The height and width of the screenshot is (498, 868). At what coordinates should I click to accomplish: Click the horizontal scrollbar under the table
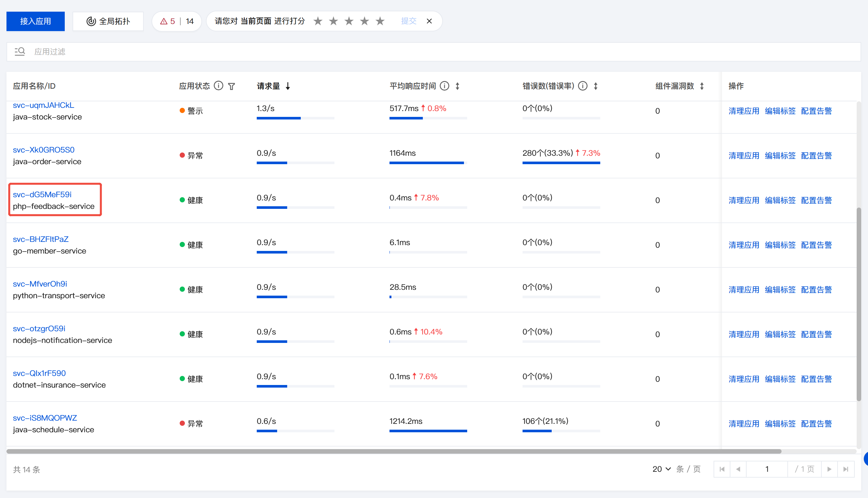pos(393,451)
